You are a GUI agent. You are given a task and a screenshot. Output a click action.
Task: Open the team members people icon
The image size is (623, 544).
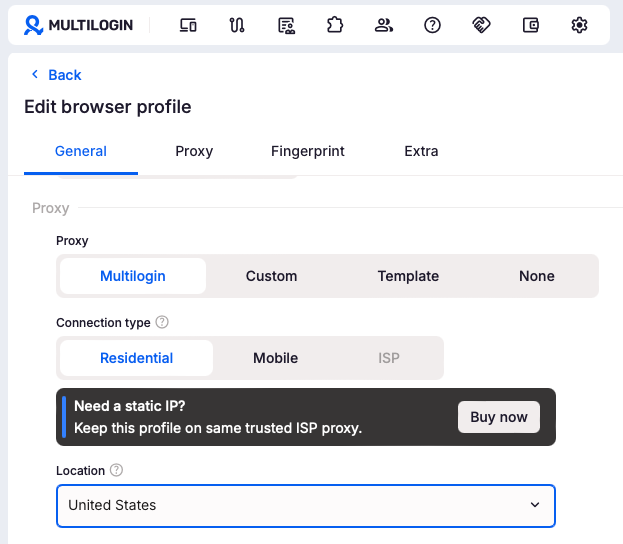[x=384, y=25]
